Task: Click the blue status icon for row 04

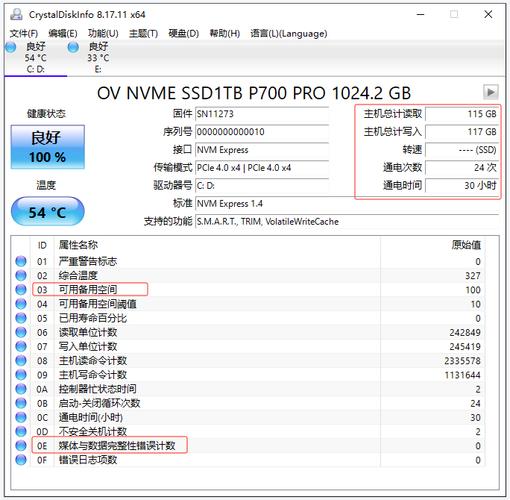Action: (21, 304)
